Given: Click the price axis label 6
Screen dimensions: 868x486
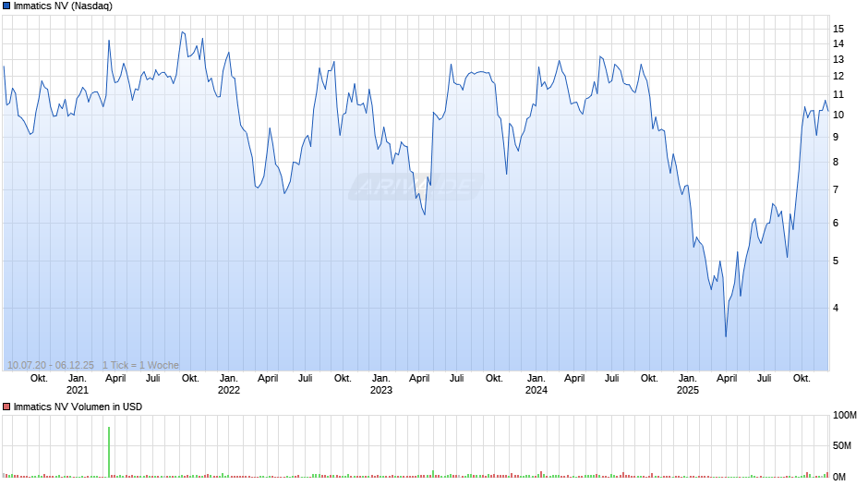Looking at the screenshot, I should (x=836, y=224).
